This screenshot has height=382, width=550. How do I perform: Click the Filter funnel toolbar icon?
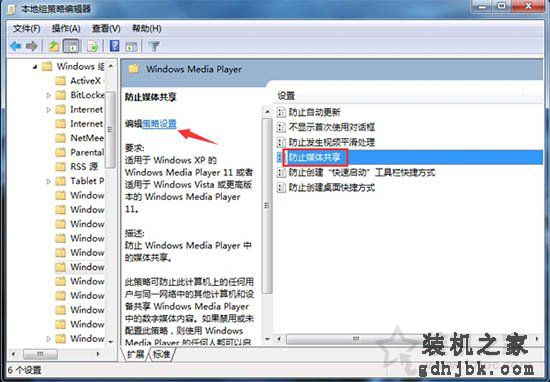pos(154,46)
